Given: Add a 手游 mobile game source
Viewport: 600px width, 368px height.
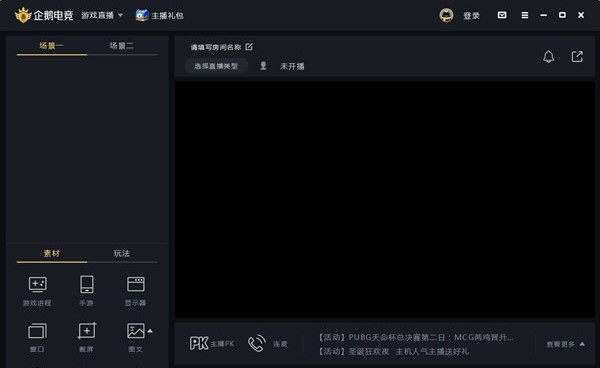Looking at the screenshot, I should [86, 291].
